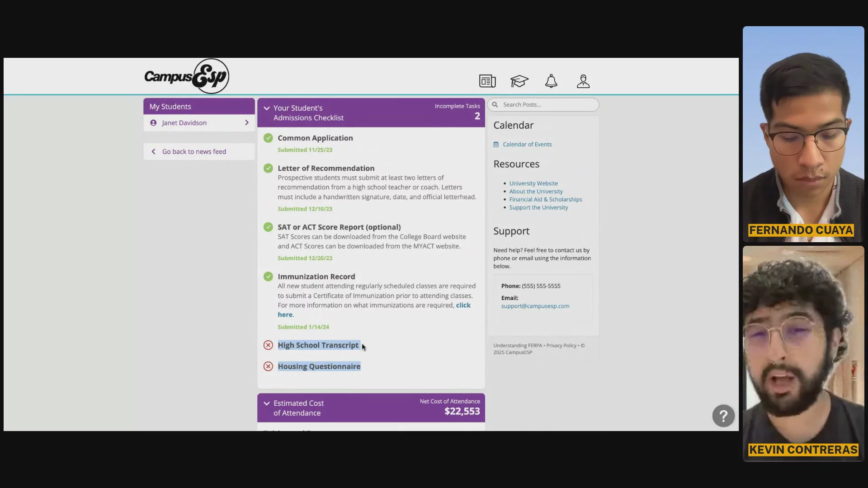
Task: Click the red X next to Housing Questionnaire
Action: coord(268,366)
